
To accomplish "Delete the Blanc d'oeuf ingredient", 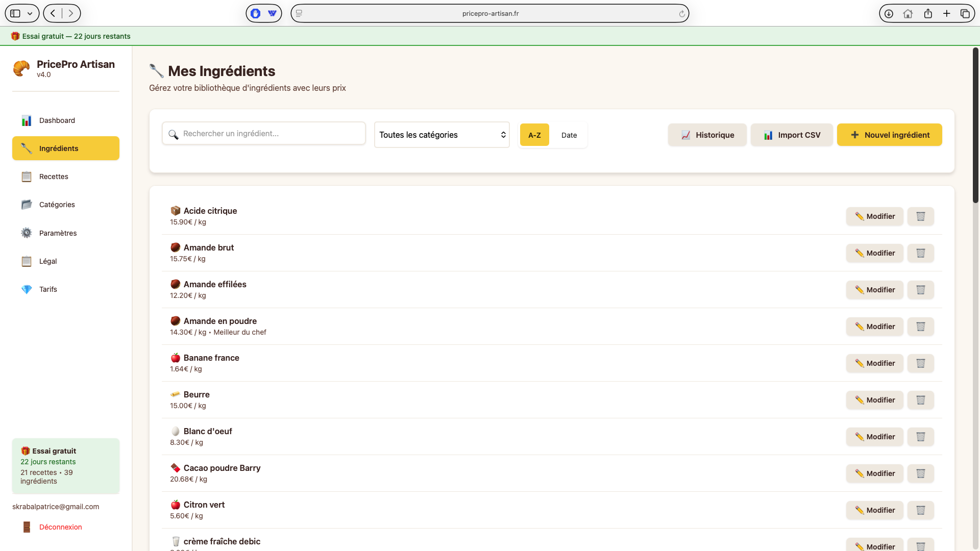I will (920, 437).
